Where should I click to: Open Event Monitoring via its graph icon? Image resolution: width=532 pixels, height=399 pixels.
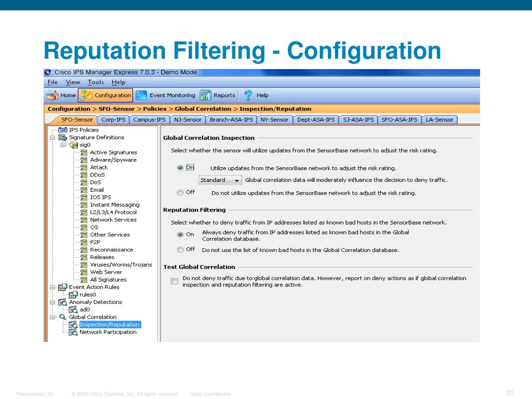pos(141,96)
